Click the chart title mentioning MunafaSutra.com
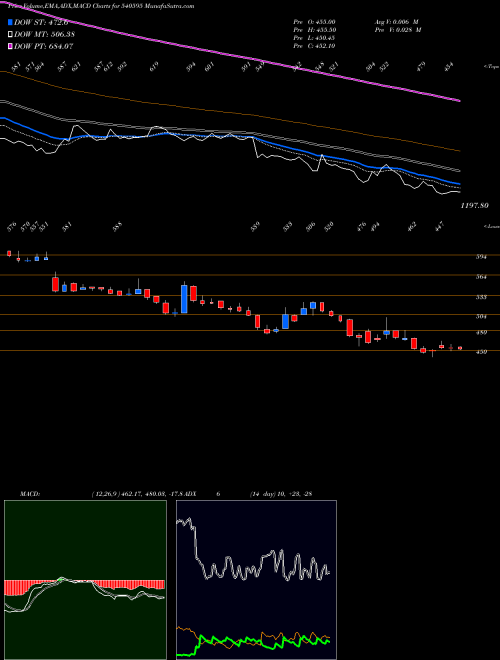 point(101,6)
